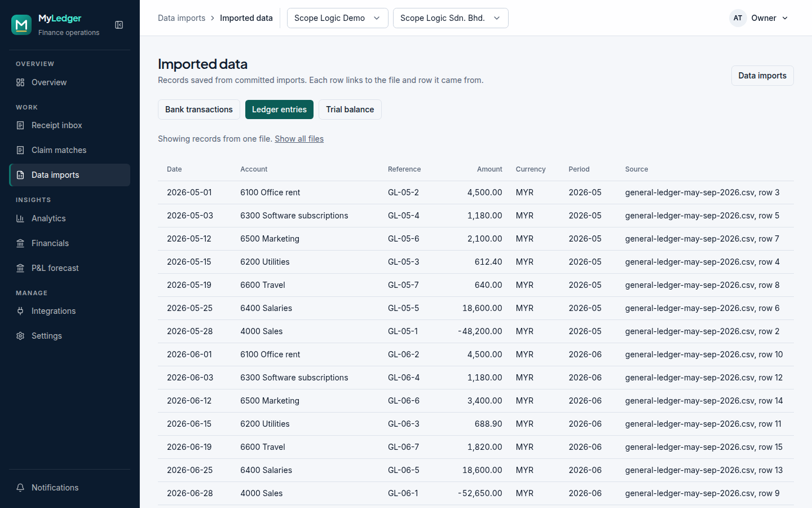This screenshot has width=812, height=508.
Task: Open the Scope Logic Demo dropdown
Action: click(x=337, y=18)
